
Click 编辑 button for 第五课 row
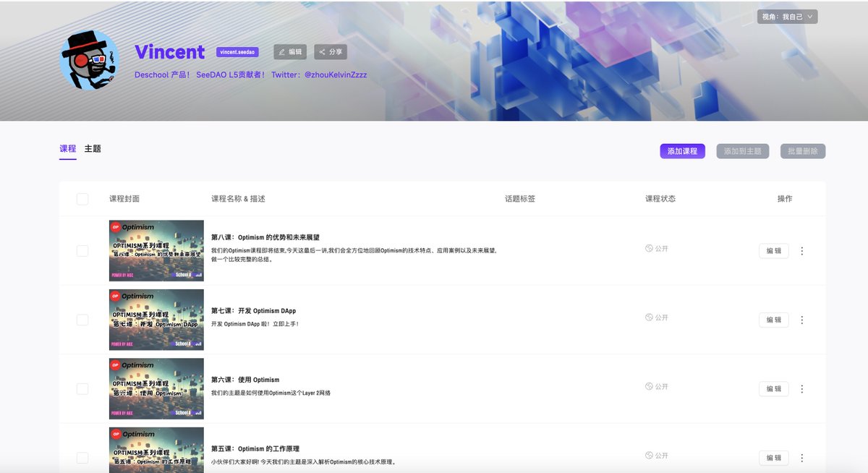(x=774, y=458)
